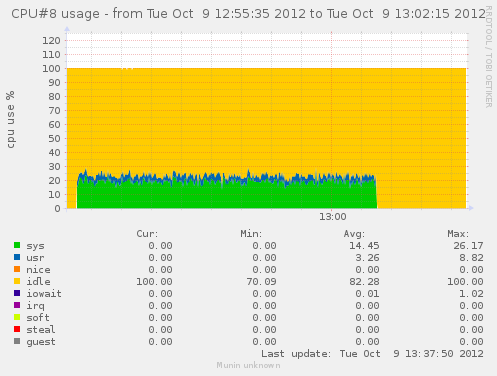Click the idle average value 82.28
The width and height of the screenshot is (497, 376).
click(x=364, y=282)
